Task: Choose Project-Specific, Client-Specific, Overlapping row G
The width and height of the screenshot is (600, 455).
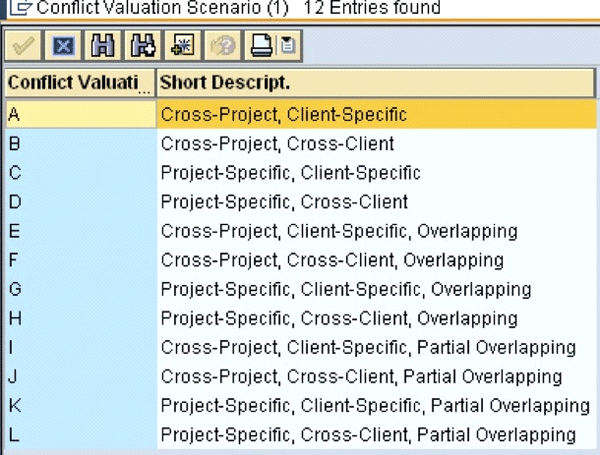Action: [x=345, y=290]
